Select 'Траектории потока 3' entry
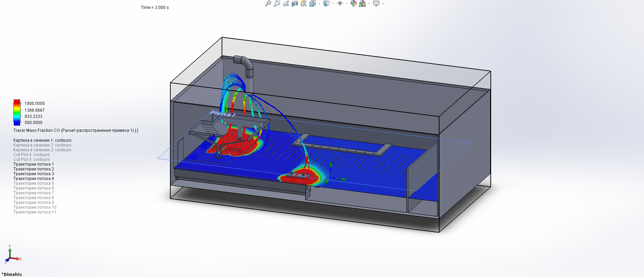 click(x=34, y=174)
